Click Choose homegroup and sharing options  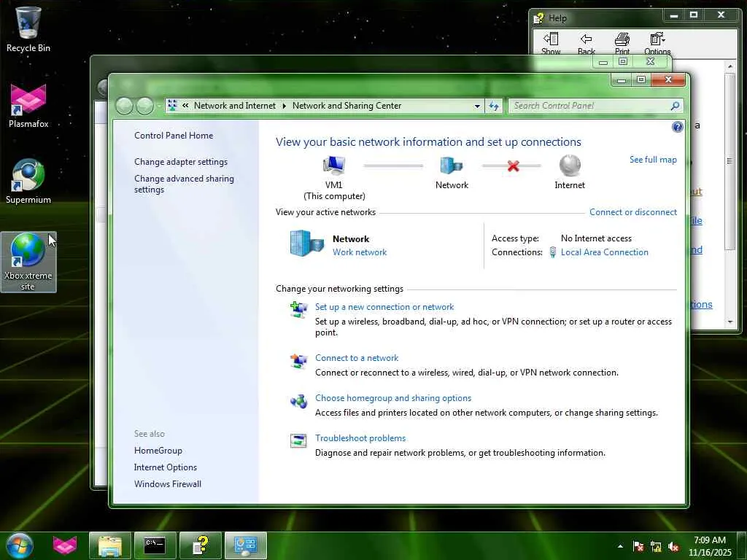[393, 398]
